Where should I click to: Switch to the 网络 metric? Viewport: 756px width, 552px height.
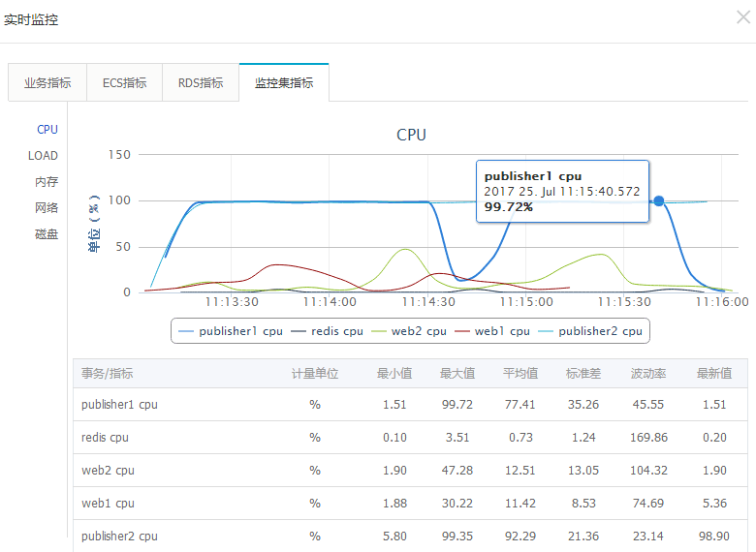click(x=47, y=207)
